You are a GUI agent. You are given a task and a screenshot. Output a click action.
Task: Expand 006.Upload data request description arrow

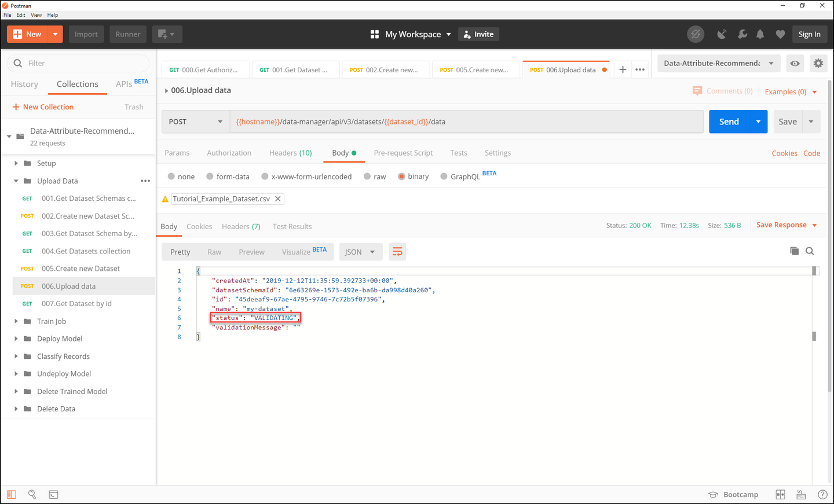[166, 90]
